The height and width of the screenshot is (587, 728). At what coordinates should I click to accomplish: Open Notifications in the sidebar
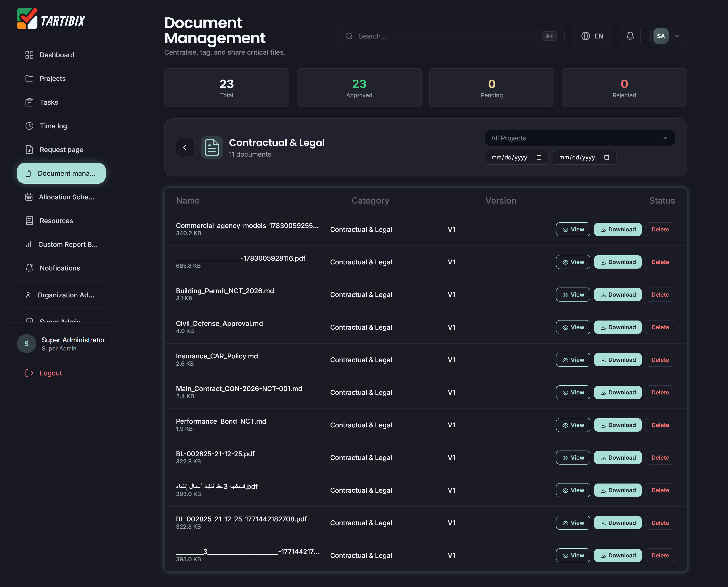pyautogui.click(x=61, y=268)
